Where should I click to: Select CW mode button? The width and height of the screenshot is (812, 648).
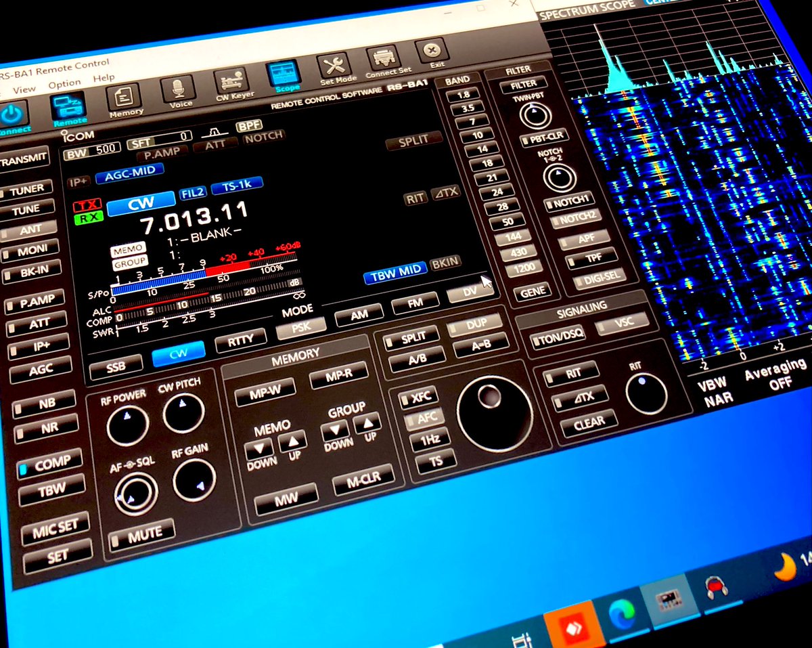tap(179, 353)
